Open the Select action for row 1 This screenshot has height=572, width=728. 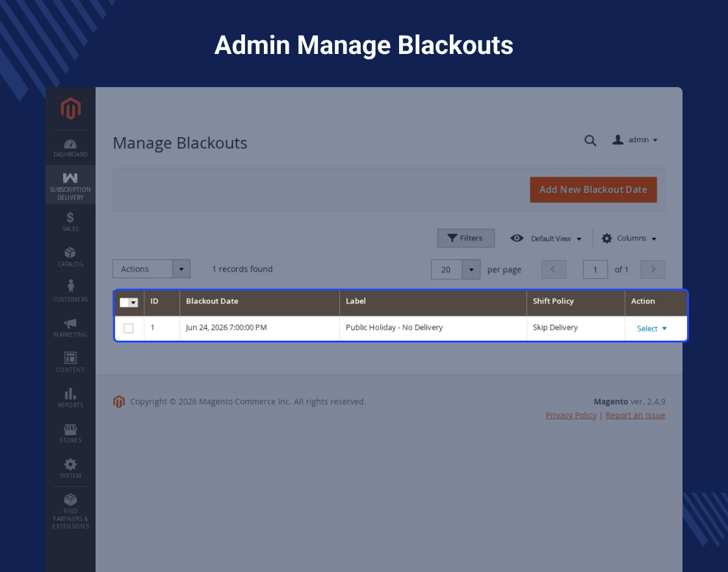pos(652,328)
